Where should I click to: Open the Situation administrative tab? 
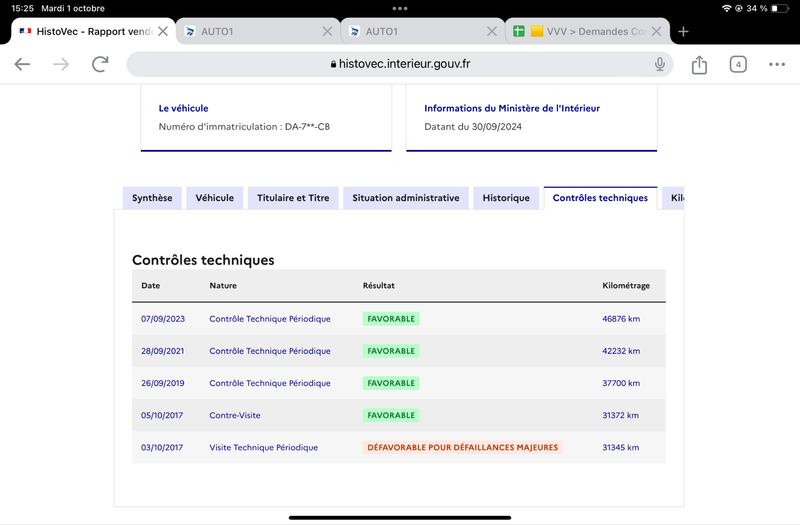(406, 198)
